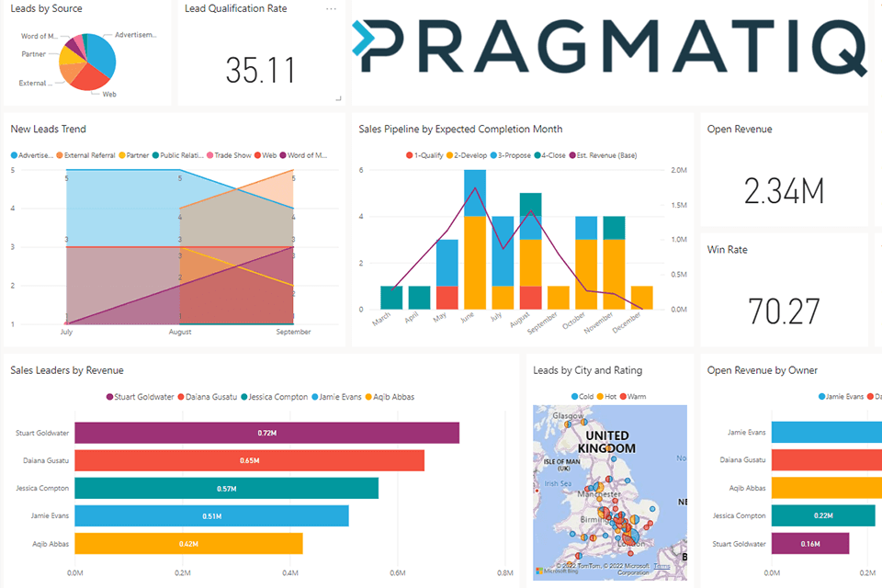Click the Terms link on the map

(x=662, y=568)
